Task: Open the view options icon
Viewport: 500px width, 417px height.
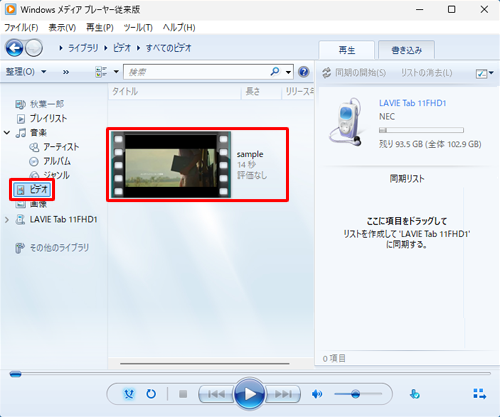Action: point(101,72)
